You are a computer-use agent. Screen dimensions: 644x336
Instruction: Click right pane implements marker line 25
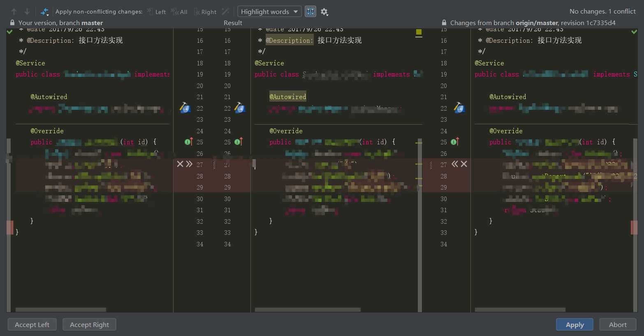tap(455, 142)
